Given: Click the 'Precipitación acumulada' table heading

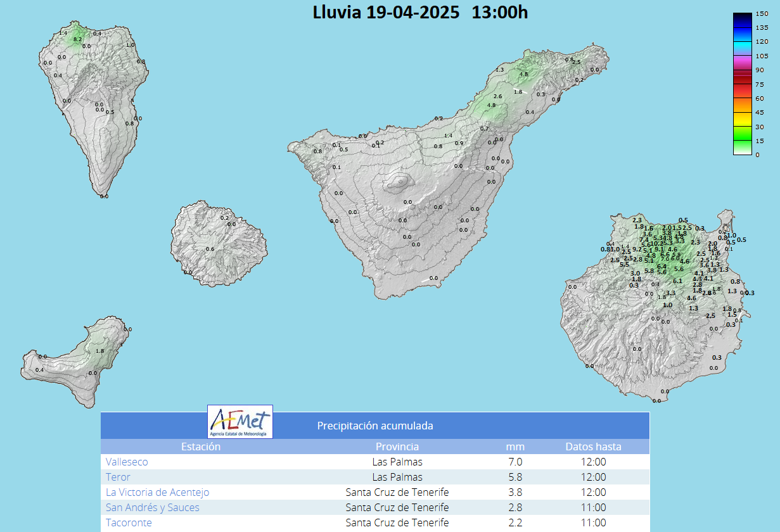Looking at the screenshot, I should tap(375, 426).
